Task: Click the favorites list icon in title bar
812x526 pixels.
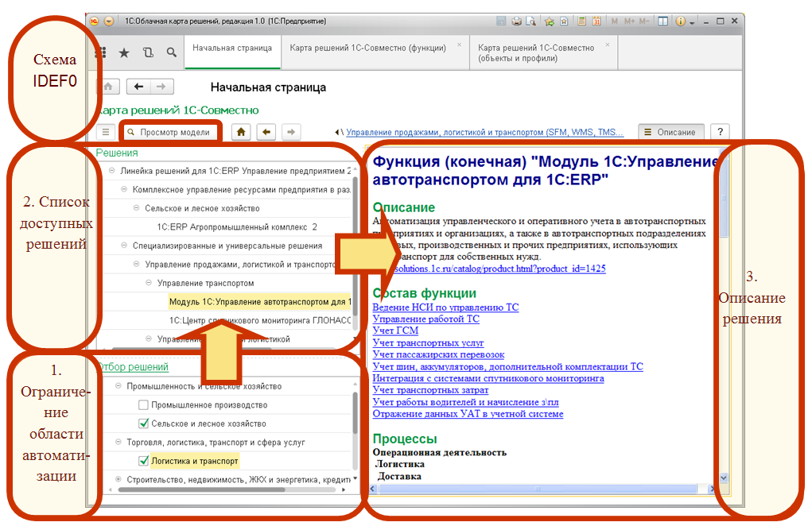Action: coord(564,21)
